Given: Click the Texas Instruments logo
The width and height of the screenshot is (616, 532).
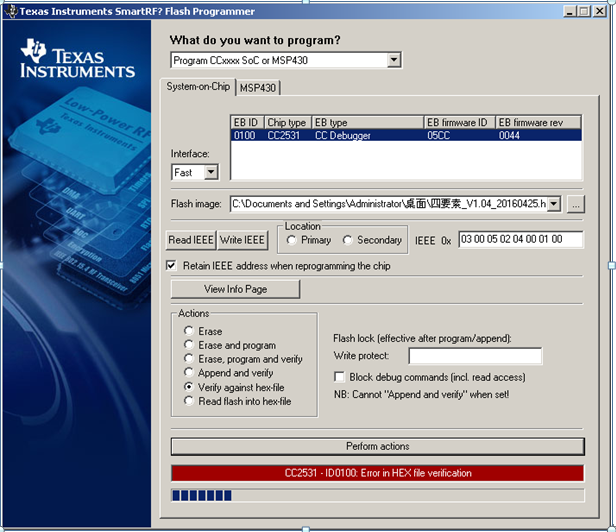Looking at the screenshot, I should point(77,59).
